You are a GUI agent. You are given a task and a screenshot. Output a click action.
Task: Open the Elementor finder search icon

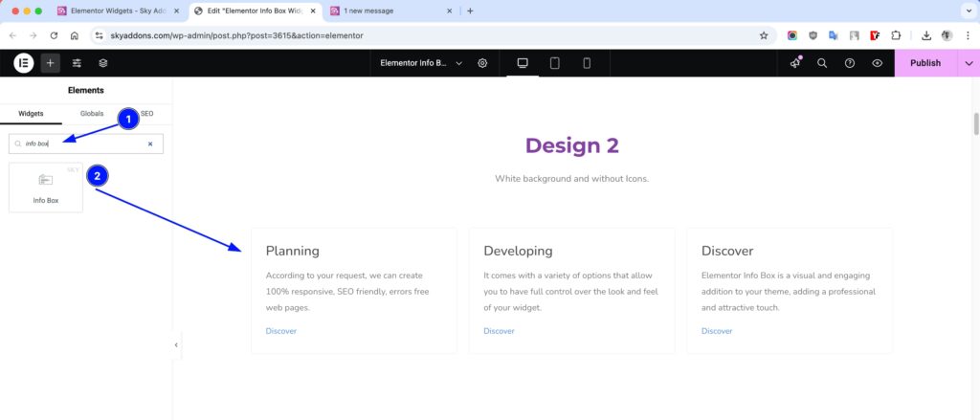[x=822, y=63]
